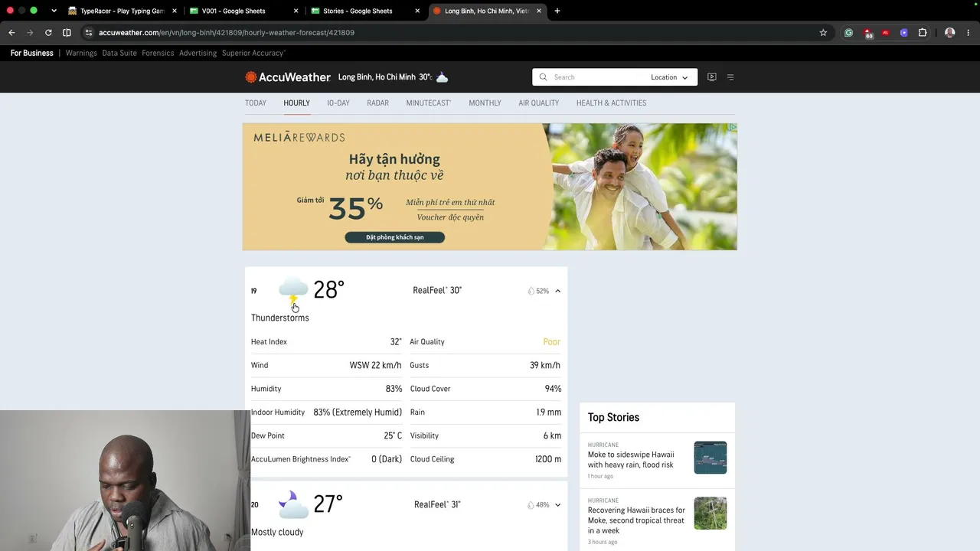Click the mostly cloudy moon icon for hour 20
980x551 pixels.
point(293,504)
